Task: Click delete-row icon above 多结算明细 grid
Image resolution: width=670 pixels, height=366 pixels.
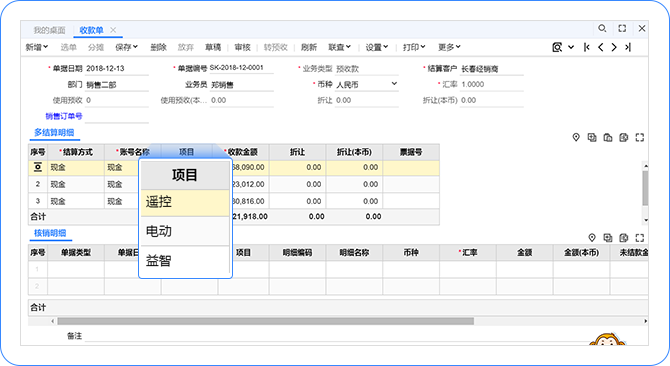Action: point(623,137)
